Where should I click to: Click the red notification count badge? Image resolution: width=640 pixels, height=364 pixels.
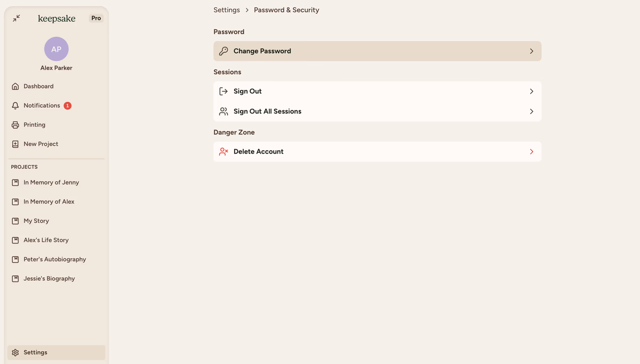[x=68, y=106]
